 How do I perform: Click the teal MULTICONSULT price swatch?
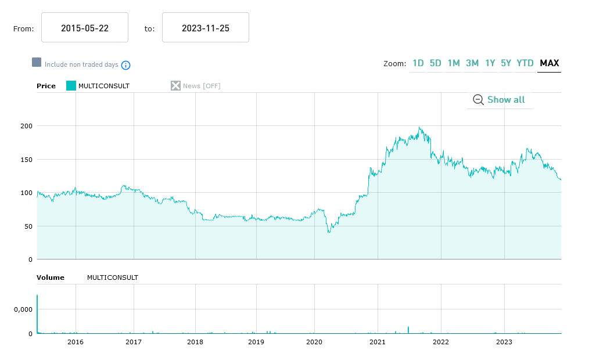71,86
